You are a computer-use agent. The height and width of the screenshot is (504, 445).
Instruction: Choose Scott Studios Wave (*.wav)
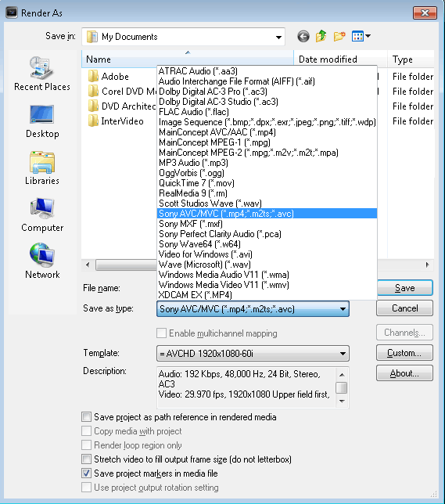coord(267,203)
